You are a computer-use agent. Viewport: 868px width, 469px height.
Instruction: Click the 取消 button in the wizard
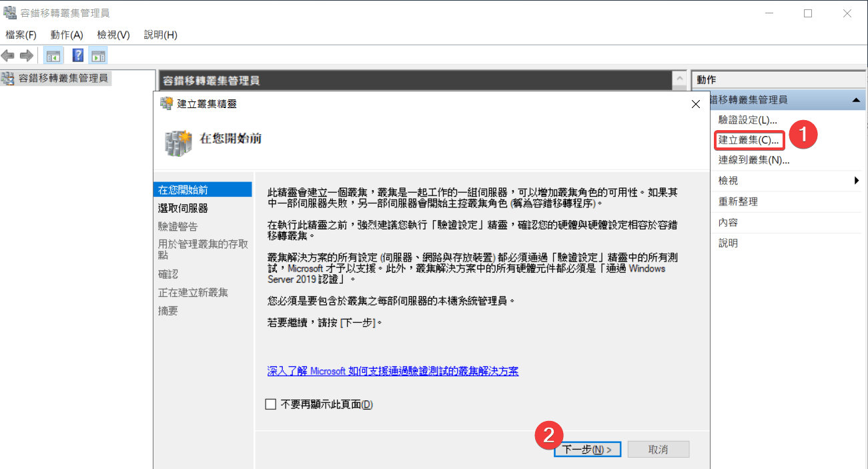point(658,450)
